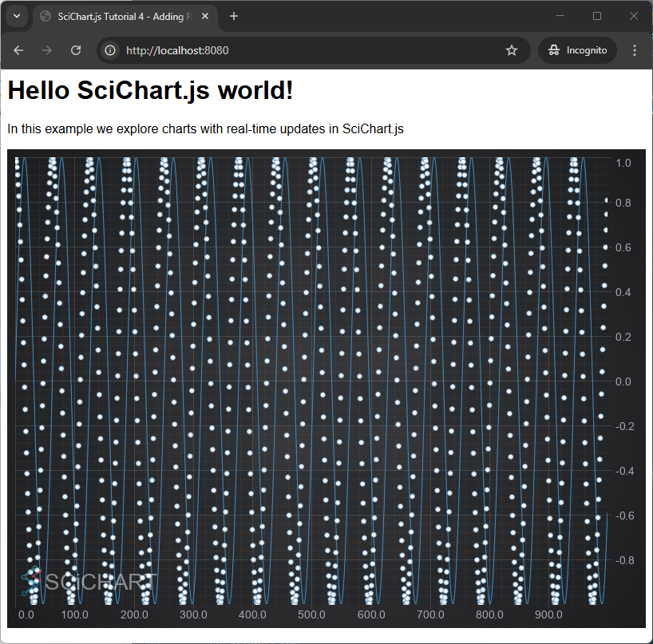653x644 pixels.
Task: Expand the tab search chevron
Action: (17, 16)
